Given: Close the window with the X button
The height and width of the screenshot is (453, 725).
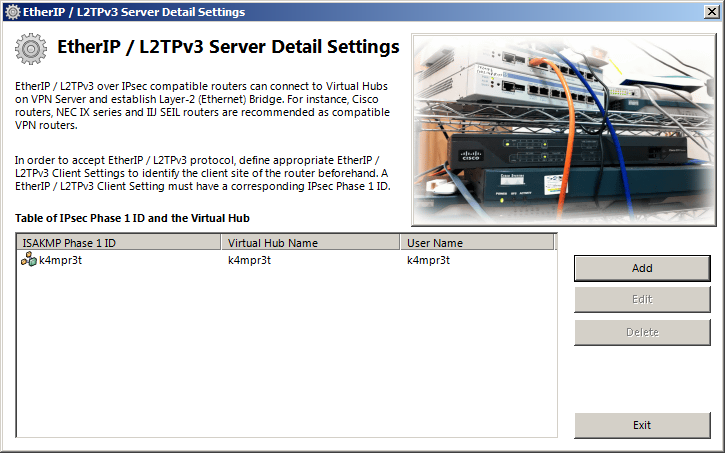Looking at the screenshot, I should tap(711, 12).
